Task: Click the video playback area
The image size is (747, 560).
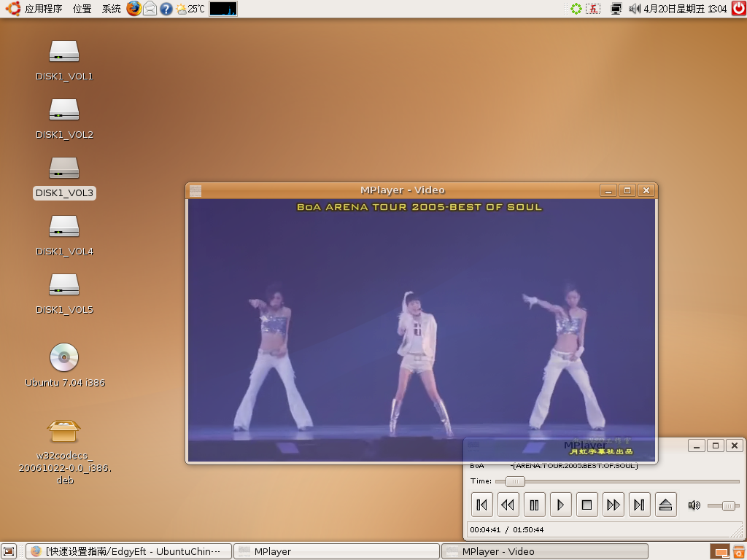Action: [422, 330]
